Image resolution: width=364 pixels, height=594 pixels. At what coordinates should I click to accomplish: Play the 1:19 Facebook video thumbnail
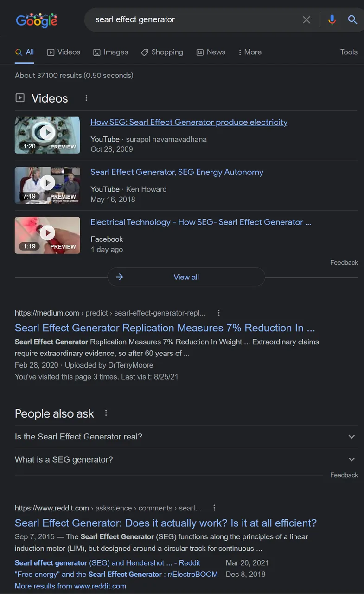[x=47, y=235]
